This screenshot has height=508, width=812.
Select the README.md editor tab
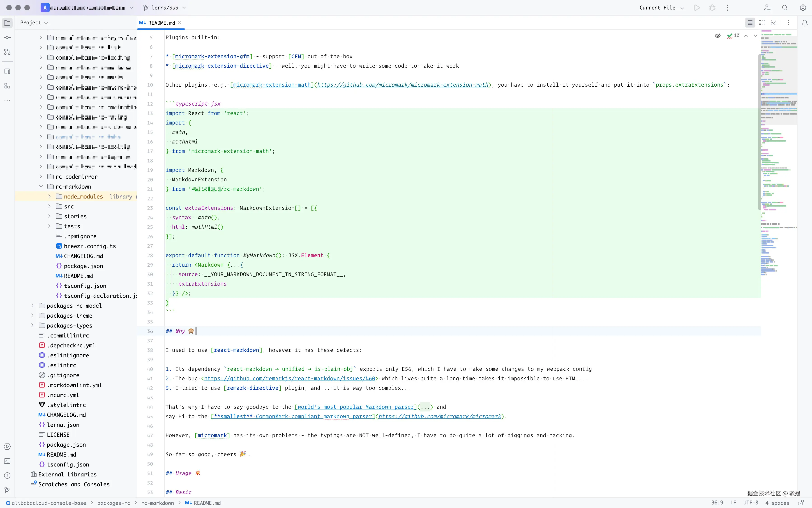pos(161,23)
